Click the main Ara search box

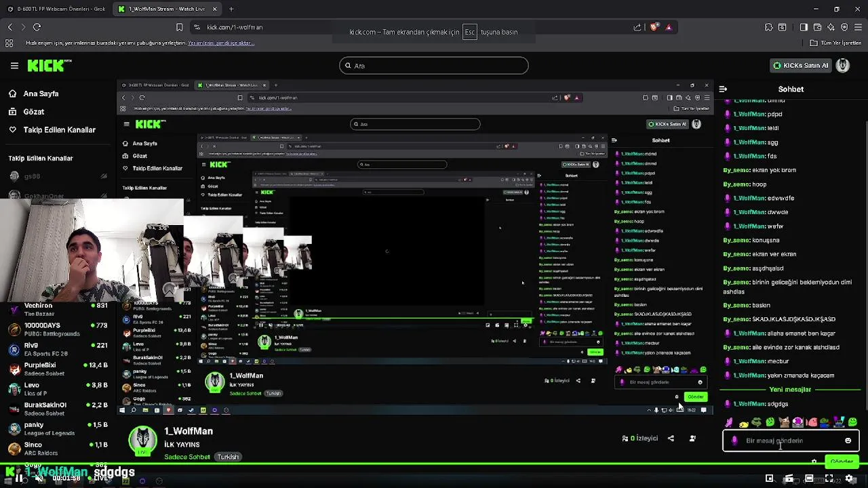434,66
